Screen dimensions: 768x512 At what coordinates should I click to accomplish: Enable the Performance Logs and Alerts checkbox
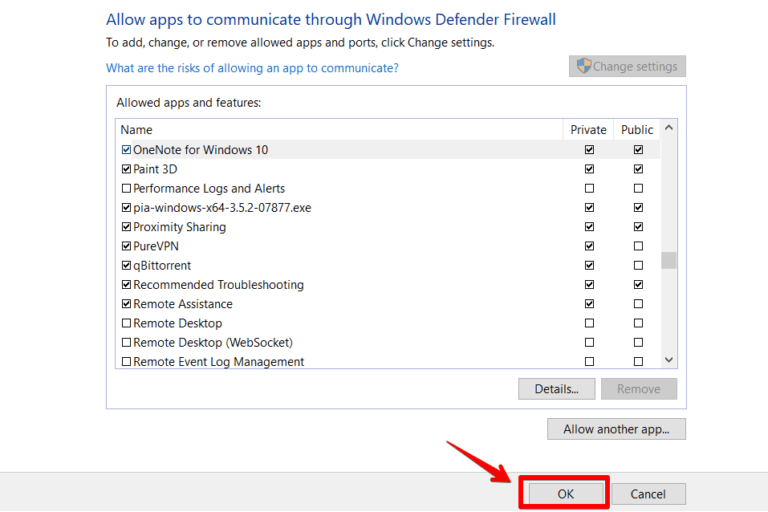[x=126, y=189]
